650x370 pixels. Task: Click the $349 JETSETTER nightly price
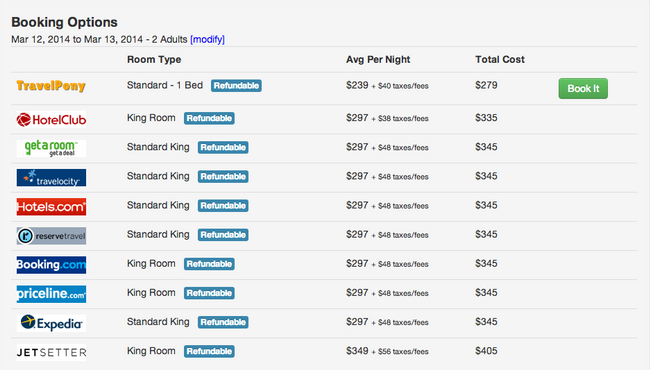(x=357, y=351)
